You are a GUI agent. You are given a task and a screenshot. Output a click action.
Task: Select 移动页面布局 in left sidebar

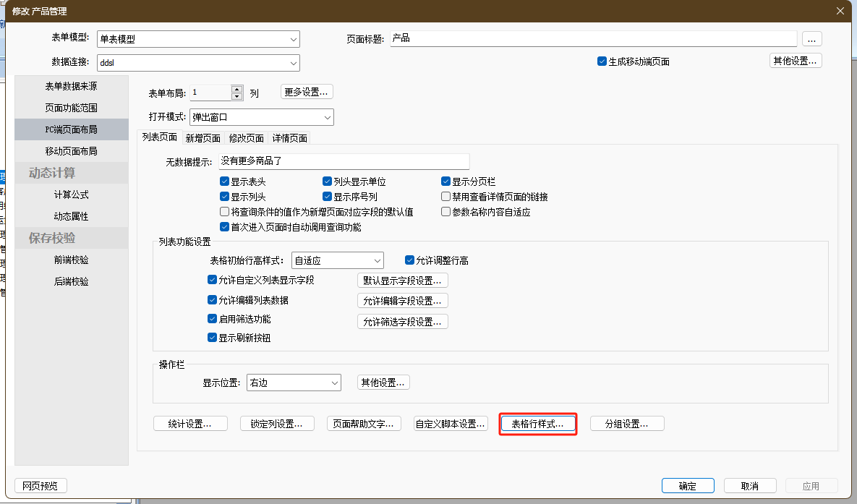coord(71,151)
